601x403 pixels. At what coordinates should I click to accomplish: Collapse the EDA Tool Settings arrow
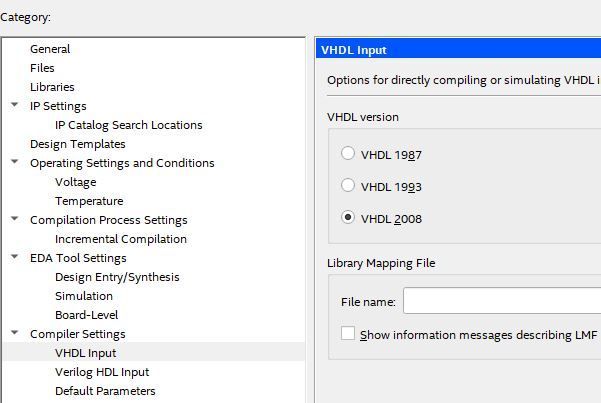coord(14,257)
